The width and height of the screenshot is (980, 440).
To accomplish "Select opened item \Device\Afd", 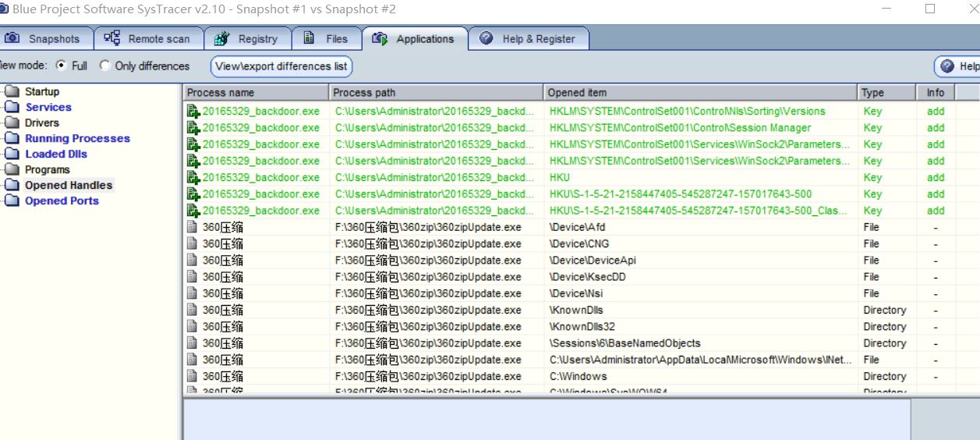I will tap(577, 227).
